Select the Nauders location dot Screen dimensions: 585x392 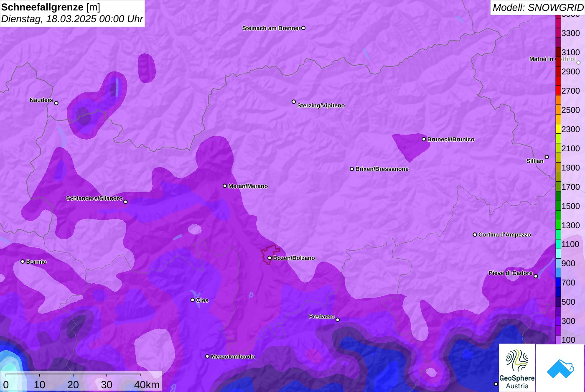point(56,103)
